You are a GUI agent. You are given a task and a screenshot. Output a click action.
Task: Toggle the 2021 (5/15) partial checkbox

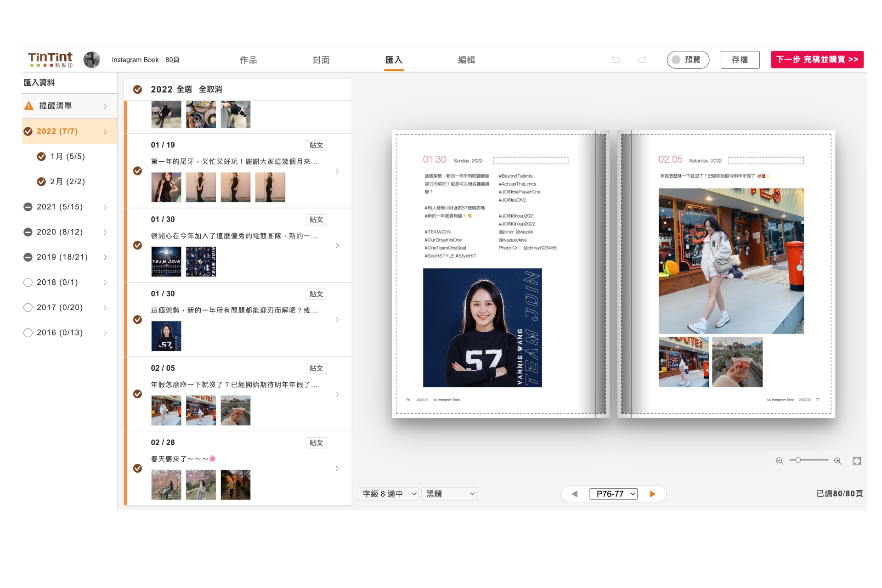click(x=28, y=207)
